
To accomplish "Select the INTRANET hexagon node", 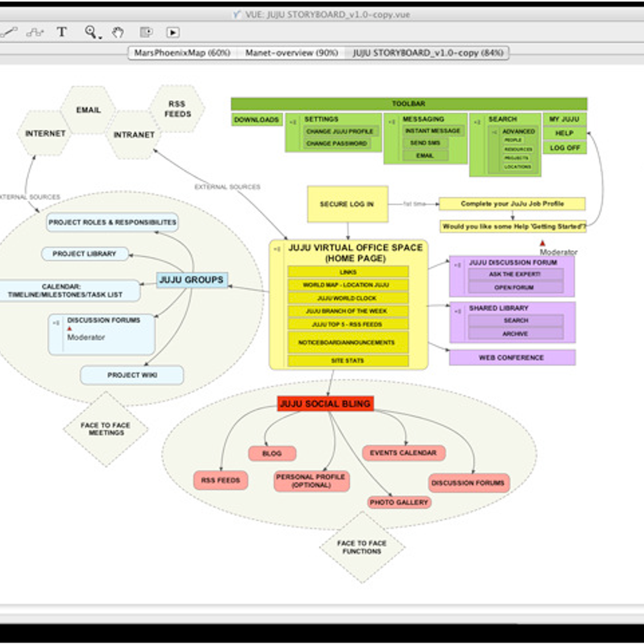I will pyautogui.click(x=134, y=135).
